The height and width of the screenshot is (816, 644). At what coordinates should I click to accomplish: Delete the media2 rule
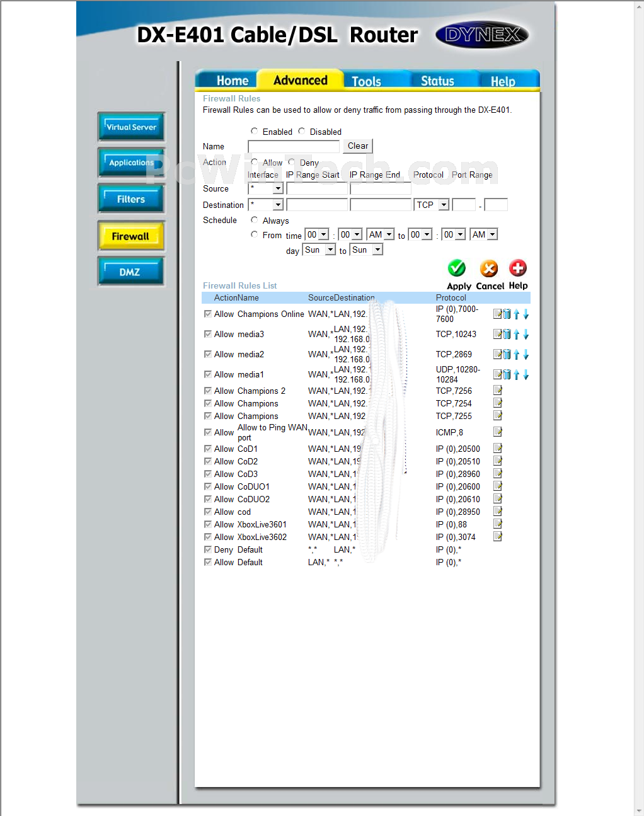point(507,354)
